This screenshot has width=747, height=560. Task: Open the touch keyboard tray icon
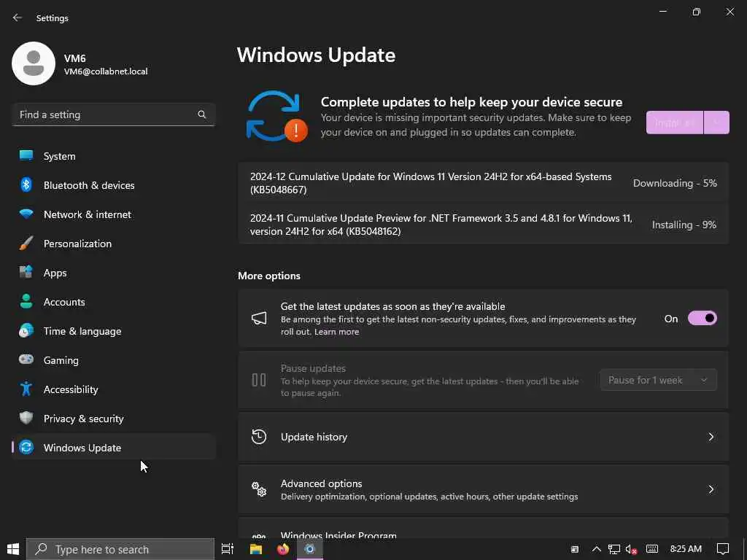pyautogui.click(x=652, y=549)
